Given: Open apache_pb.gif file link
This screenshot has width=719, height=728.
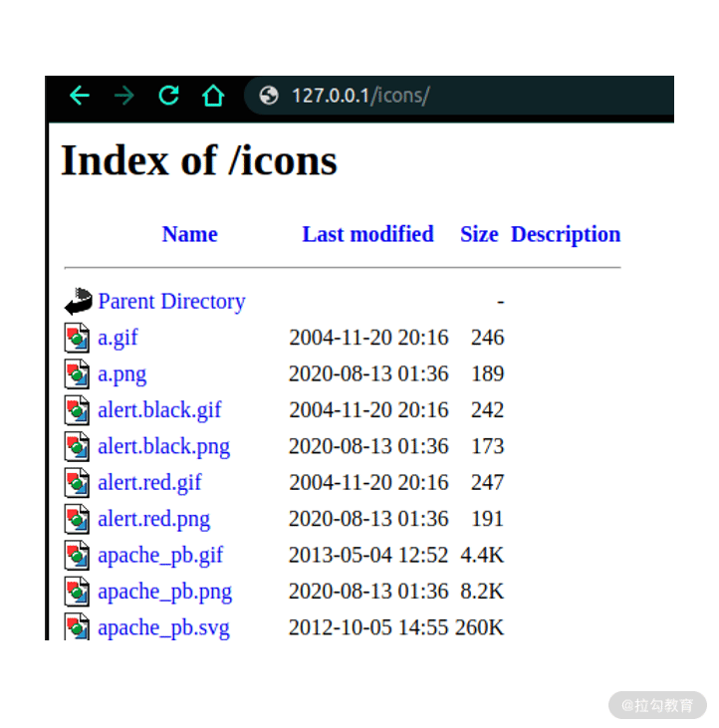Looking at the screenshot, I should tap(160, 556).
